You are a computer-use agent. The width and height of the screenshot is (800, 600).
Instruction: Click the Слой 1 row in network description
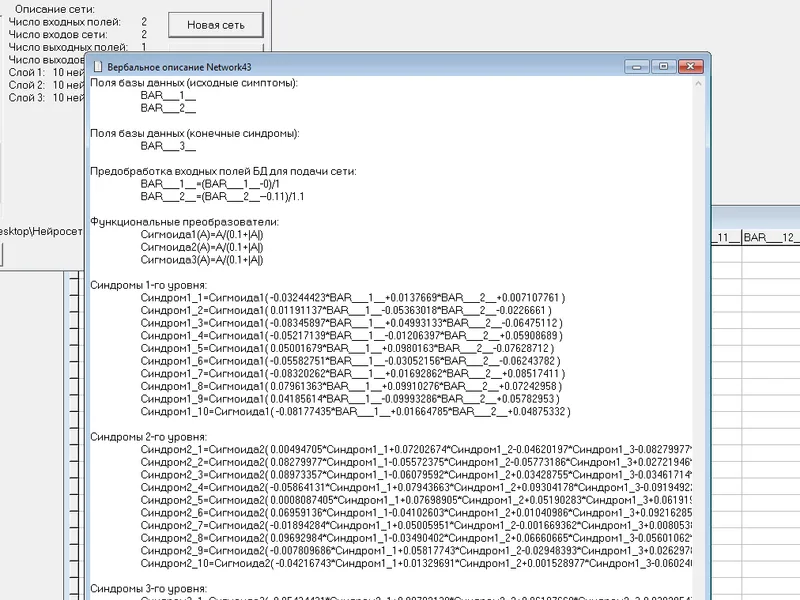click(x=46, y=72)
